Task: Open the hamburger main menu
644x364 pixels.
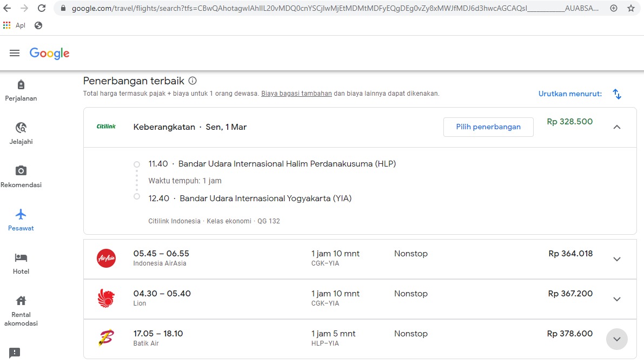Action: (15, 53)
